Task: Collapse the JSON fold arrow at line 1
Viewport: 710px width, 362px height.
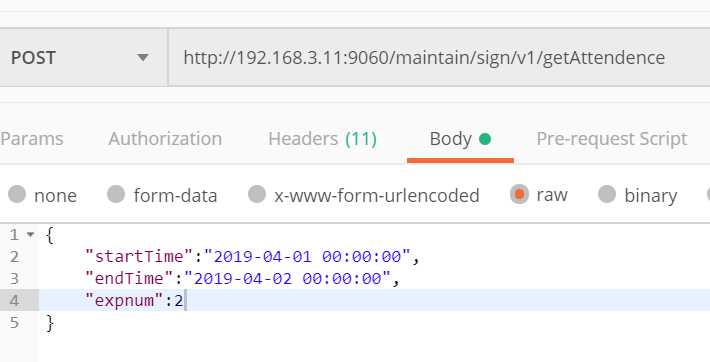Action: (x=30, y=235)
